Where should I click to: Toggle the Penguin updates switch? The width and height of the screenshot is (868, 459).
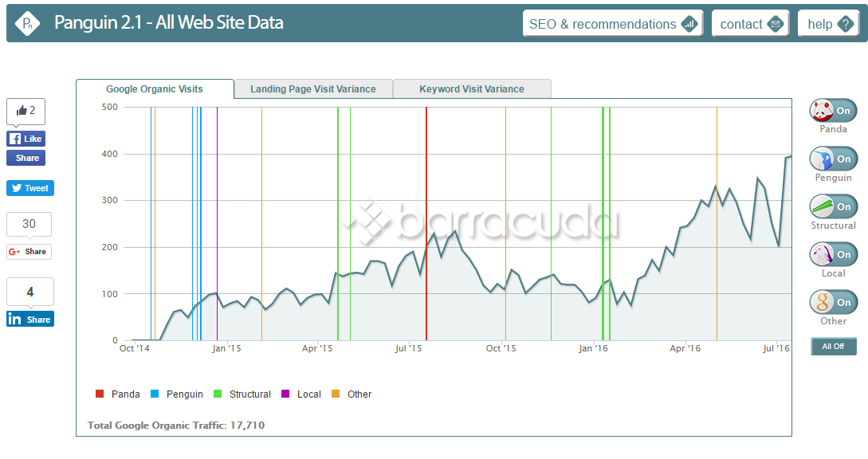[833, 159]
